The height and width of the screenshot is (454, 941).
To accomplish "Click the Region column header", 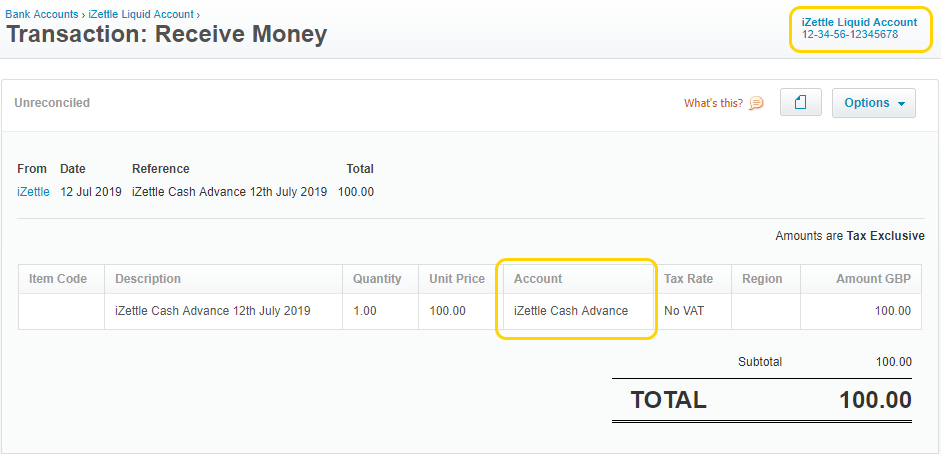I will [x=762, y=279].
